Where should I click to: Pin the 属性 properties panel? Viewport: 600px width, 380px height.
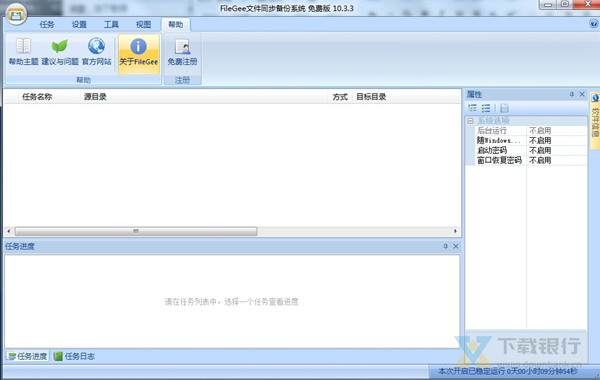pyautogui.click(x=572, y=94)
